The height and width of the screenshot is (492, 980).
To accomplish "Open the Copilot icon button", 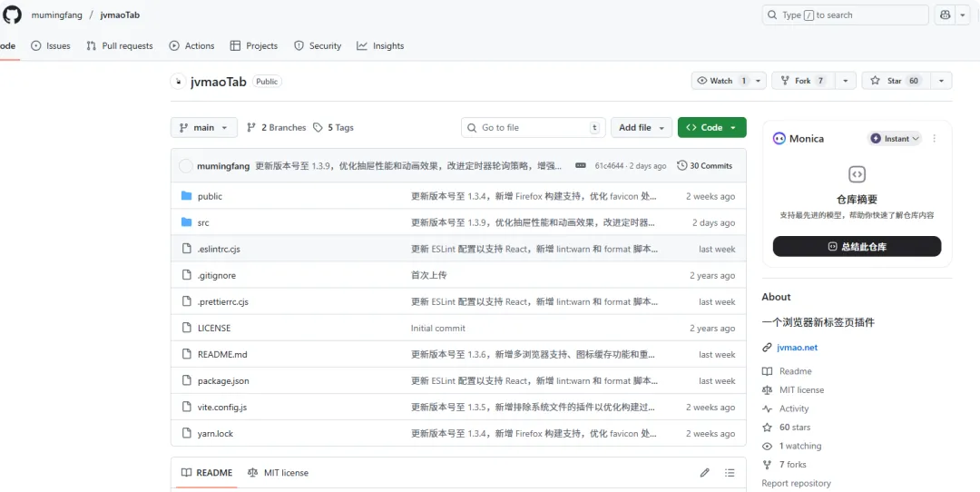I will [945, 15].
